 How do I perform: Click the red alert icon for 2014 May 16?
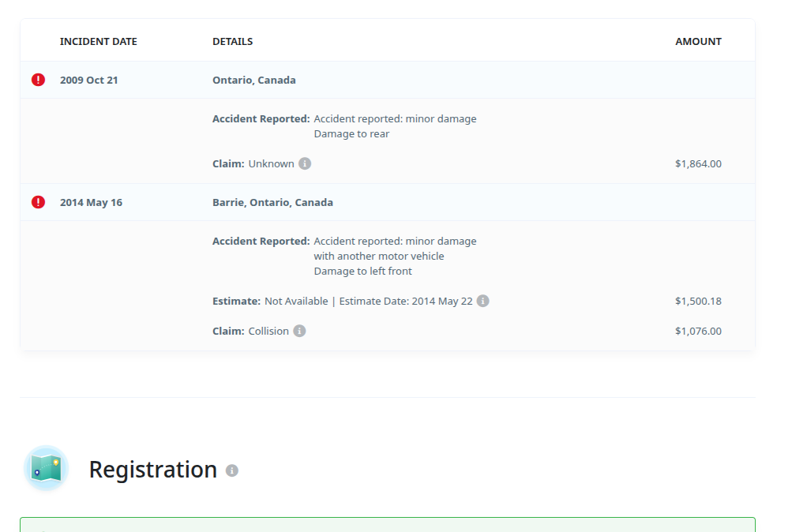[x=38, y=202]
